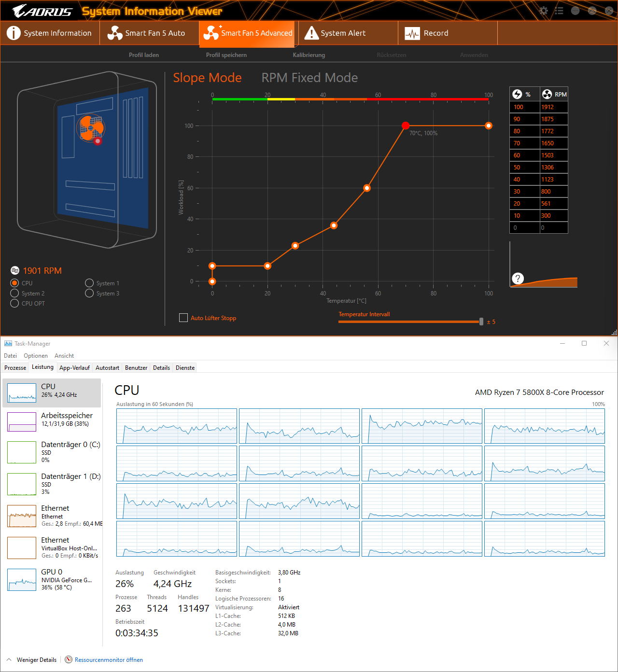This screenshot has height=672, width=618.
Task: Click the System Information info icon
Action: point(14,33)
